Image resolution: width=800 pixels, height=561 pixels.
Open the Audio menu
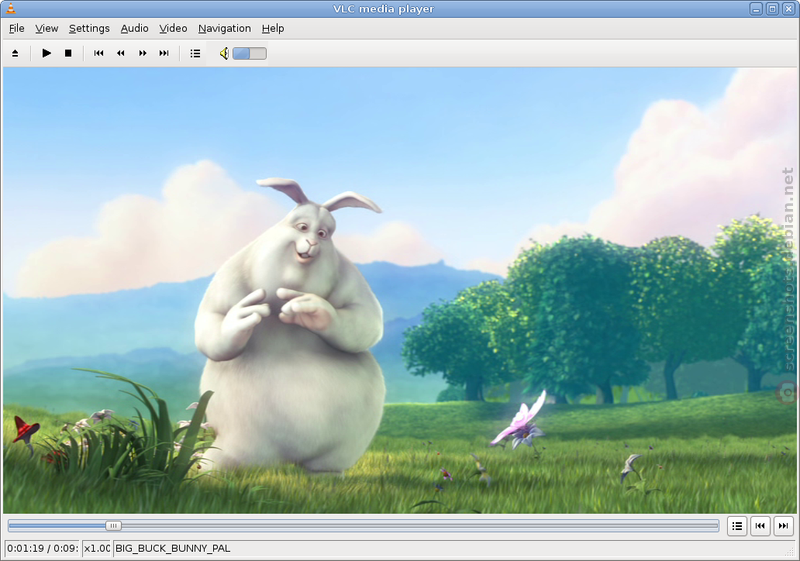(x=134, y=29)
